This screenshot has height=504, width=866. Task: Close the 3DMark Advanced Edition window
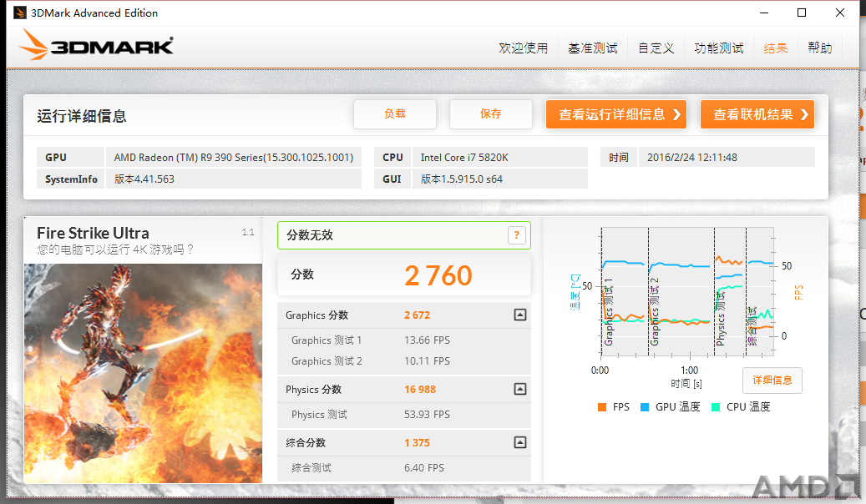click(840, 13)
